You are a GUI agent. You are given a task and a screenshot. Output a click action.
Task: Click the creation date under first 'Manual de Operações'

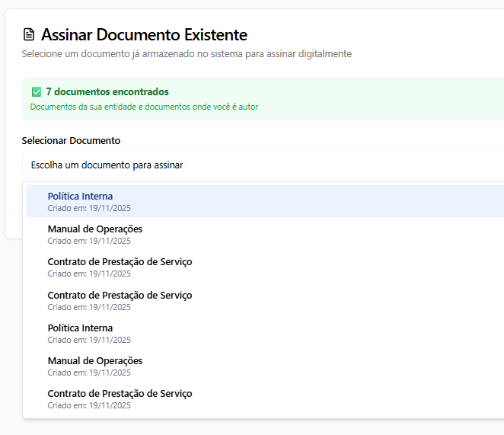pyautogui.click(x=89, y=241)
